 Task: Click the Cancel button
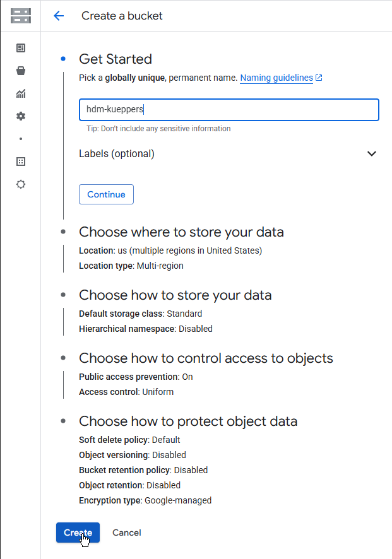[x=127, y=533]
